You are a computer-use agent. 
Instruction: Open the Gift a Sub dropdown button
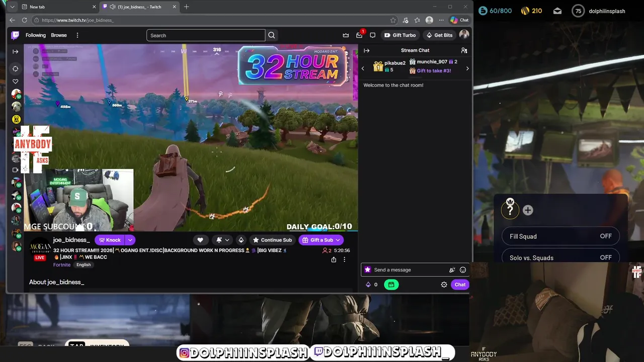[321, 240]
